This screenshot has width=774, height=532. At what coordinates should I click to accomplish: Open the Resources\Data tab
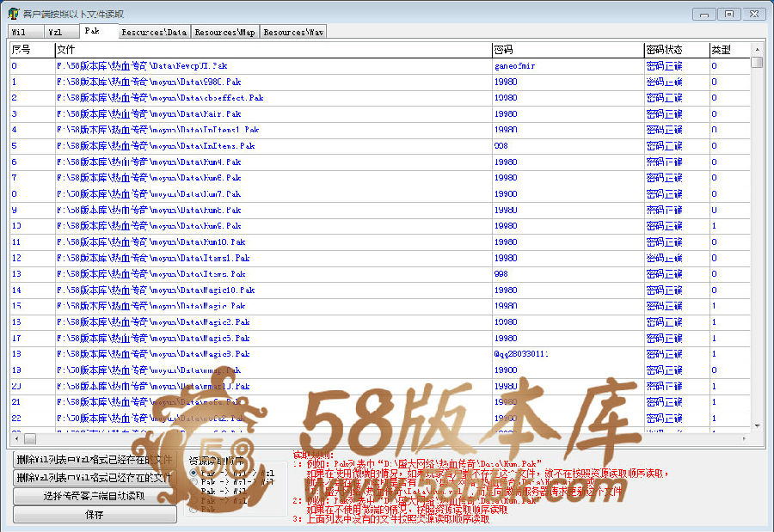tap(153, 32)
